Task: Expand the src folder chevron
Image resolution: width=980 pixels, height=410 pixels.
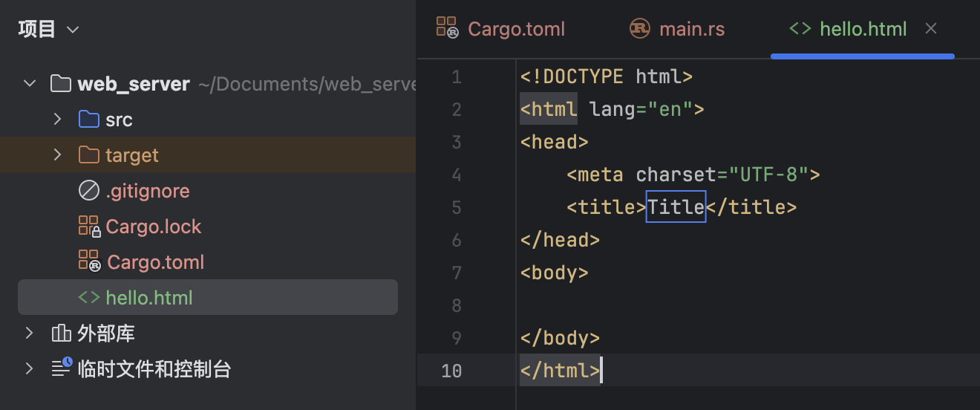Action: point(57,119)
